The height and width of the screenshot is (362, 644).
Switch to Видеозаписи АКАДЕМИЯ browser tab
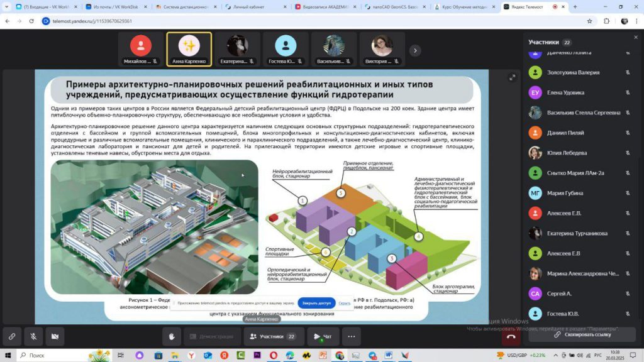324,7
